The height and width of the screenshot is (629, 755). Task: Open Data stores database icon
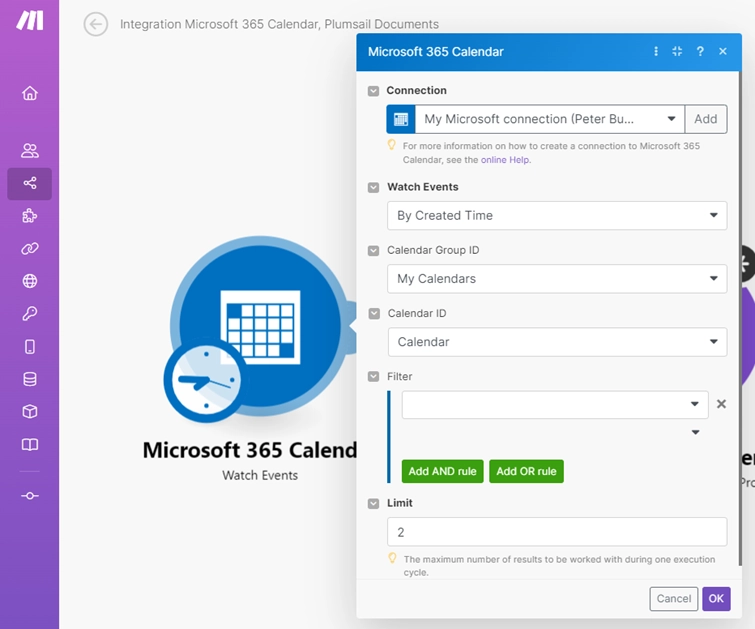point(30,379)
